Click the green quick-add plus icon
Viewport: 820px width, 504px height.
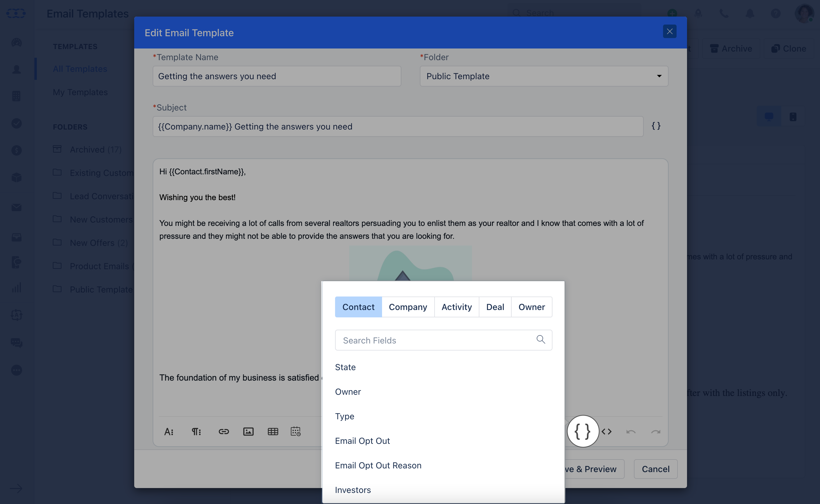click(672, 13)
